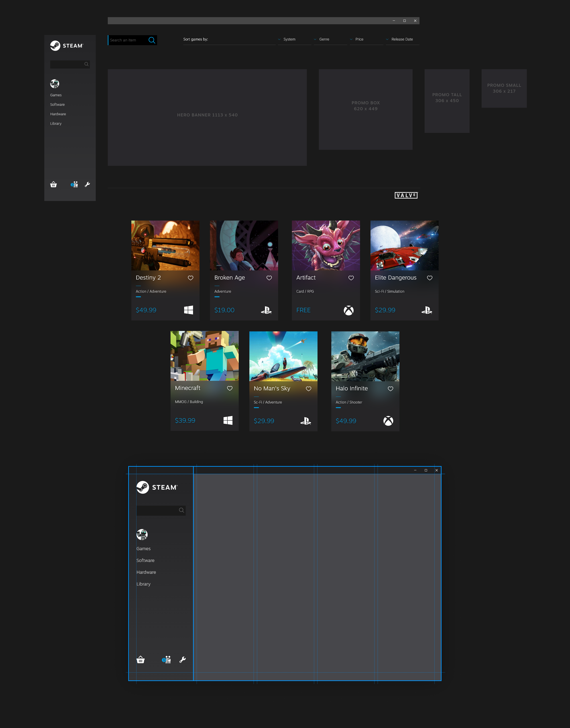
Task: Open friends icon with notification badge in top sidebar
Action: [74, 185]
